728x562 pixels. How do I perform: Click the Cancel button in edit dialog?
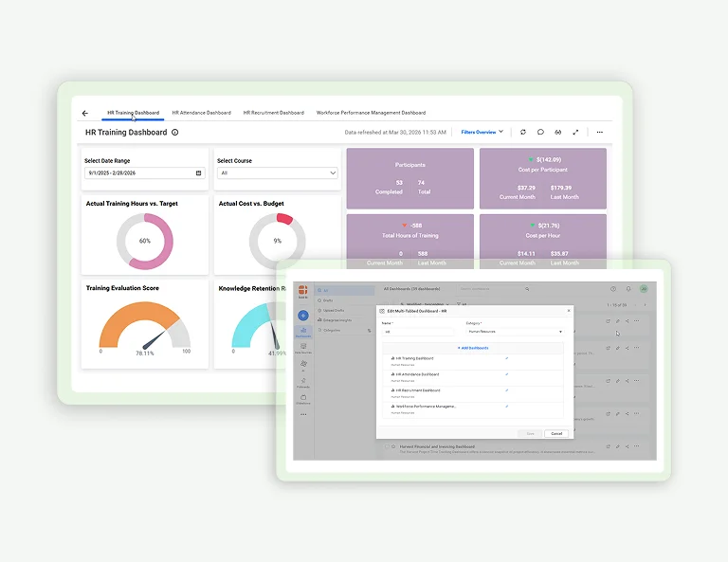coord(556,433)
